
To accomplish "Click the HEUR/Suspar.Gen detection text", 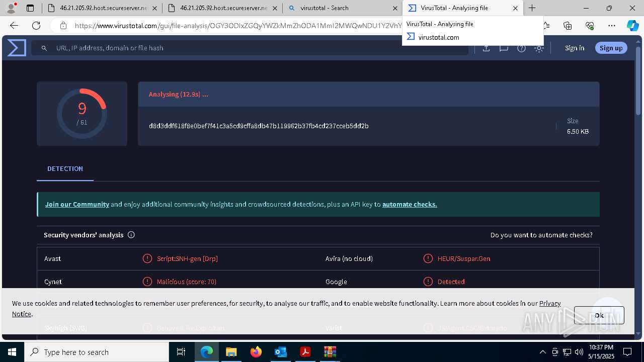I will (464, 258).
